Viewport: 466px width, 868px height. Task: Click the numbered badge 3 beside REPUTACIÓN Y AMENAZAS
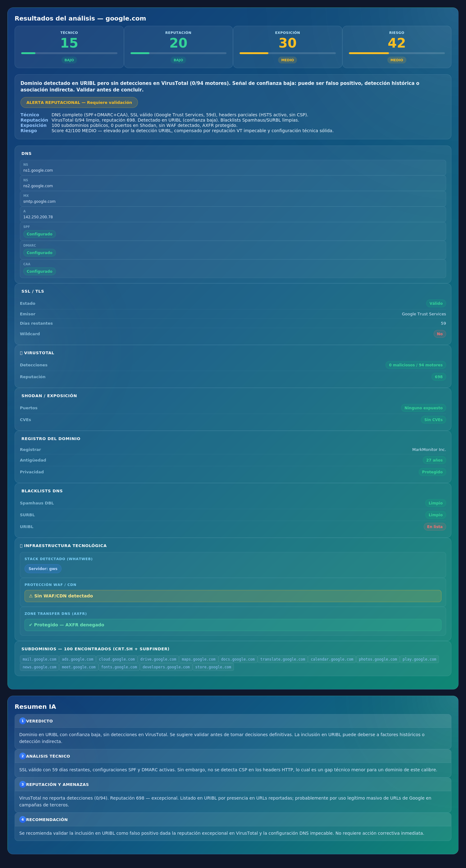tap(23, 784)
